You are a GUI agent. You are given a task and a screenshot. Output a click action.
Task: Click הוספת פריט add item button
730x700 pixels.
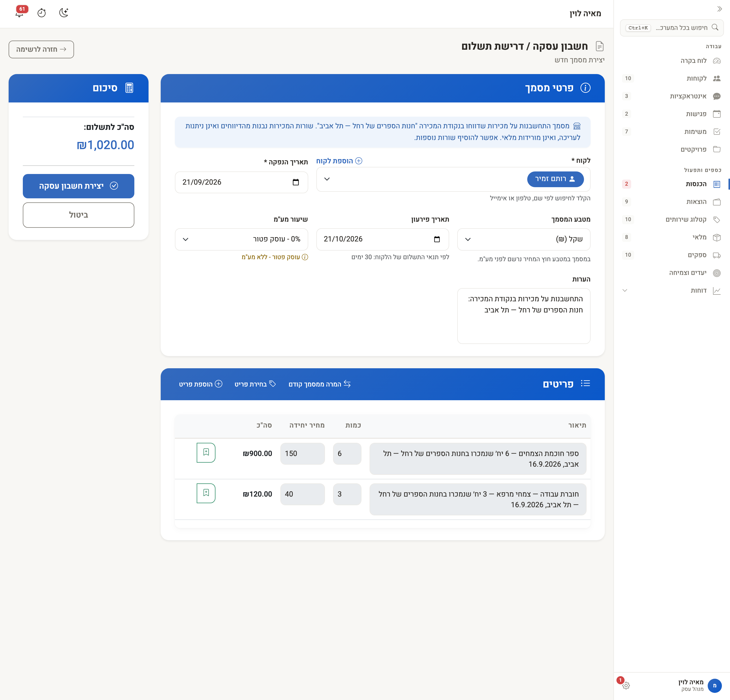point(201,384)
